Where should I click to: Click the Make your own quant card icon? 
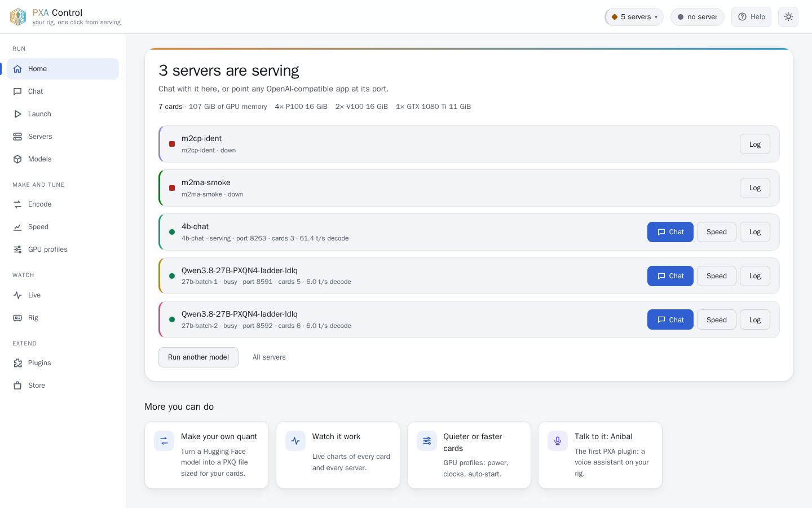coord(164,441)
